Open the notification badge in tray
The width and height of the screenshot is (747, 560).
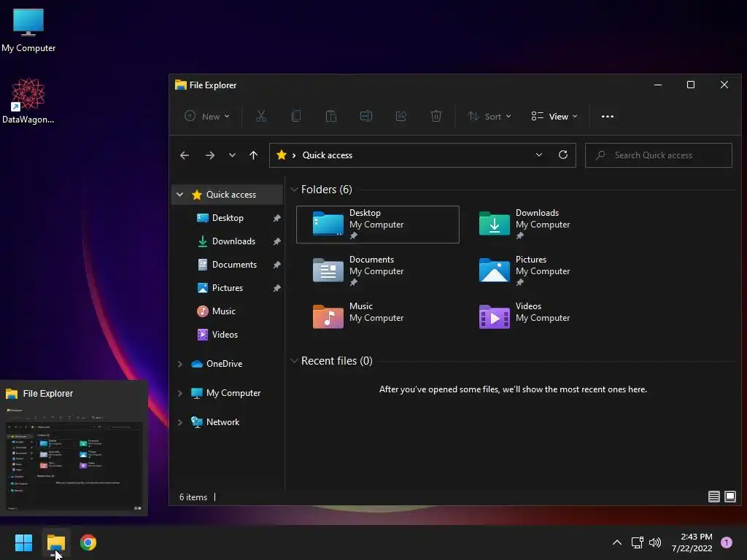point(727,542)
